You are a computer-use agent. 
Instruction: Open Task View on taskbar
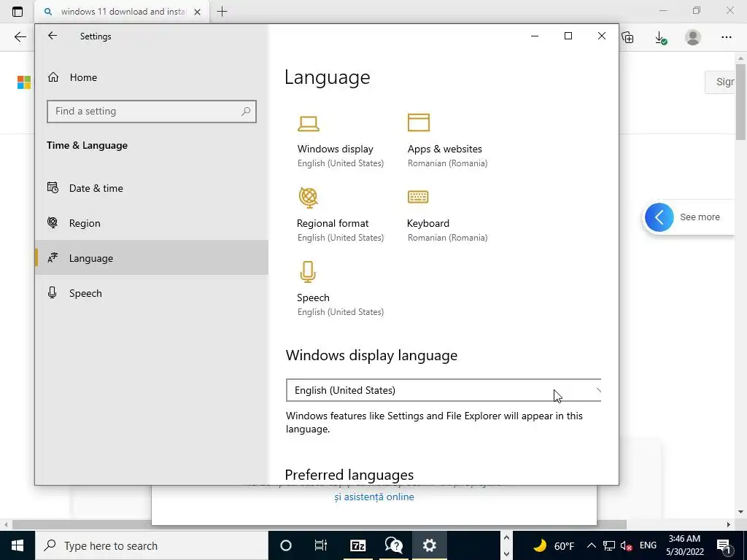point(321,545)
